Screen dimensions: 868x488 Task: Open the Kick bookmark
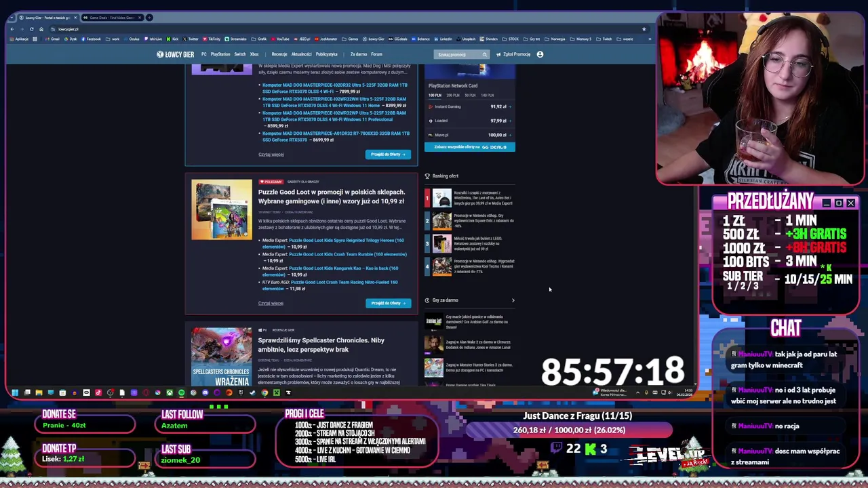click(172, 39)
